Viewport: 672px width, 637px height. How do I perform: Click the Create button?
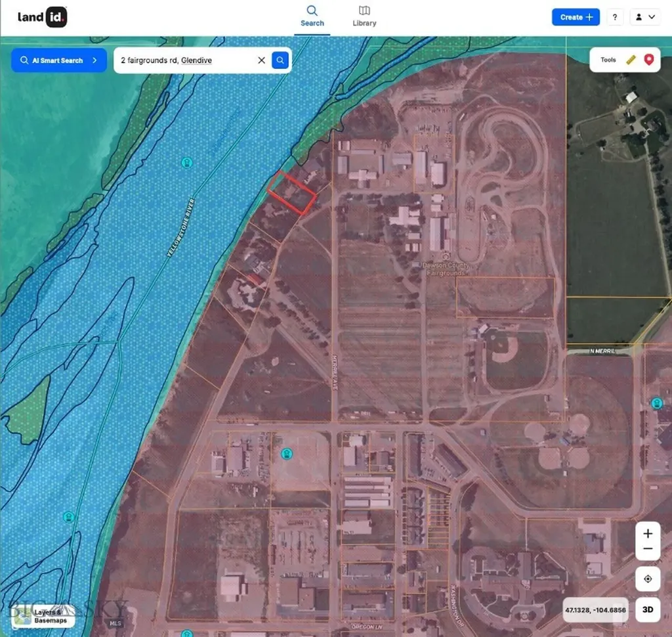coord(576,17)
